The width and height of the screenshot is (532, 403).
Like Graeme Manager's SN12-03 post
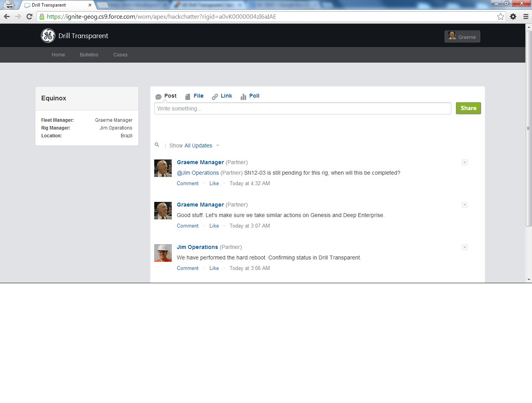click(214, 183)
